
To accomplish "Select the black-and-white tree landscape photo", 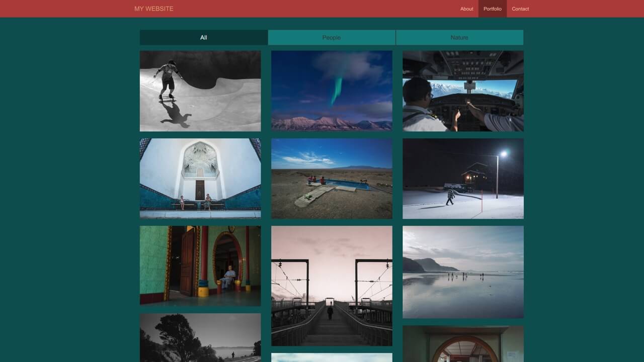I will click(x=200, y=337).
